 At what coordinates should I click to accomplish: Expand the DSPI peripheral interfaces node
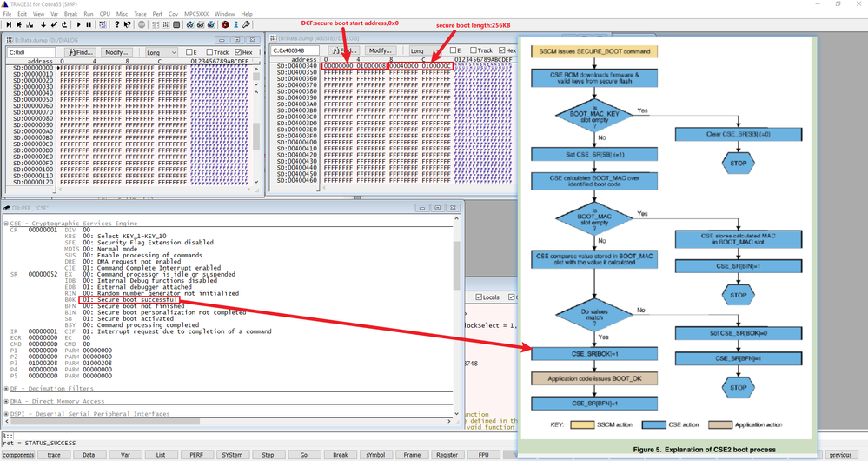(x=6, y=414)
